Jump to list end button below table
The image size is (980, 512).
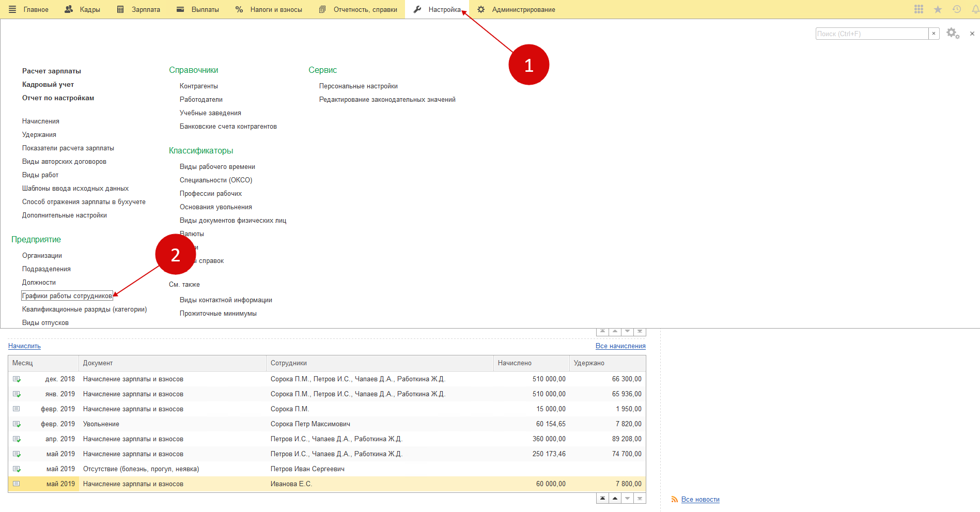640,499
